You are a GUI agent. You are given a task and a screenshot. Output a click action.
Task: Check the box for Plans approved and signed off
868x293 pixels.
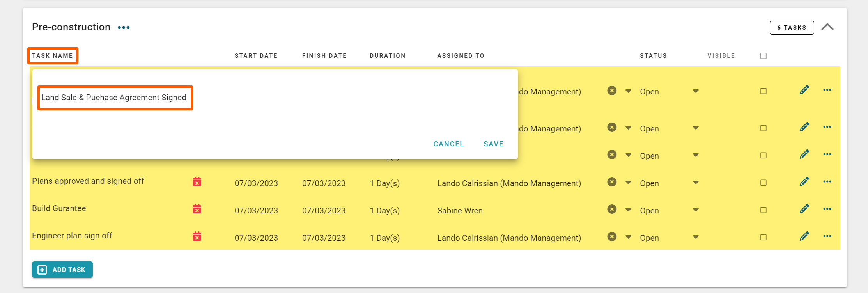[763, 183]
